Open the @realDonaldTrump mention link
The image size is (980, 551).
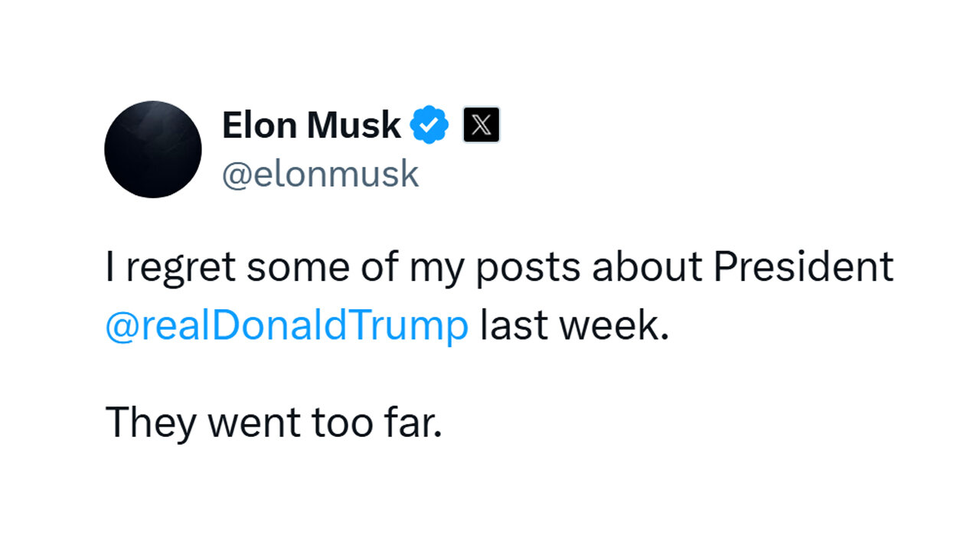[x=287, y=326]
